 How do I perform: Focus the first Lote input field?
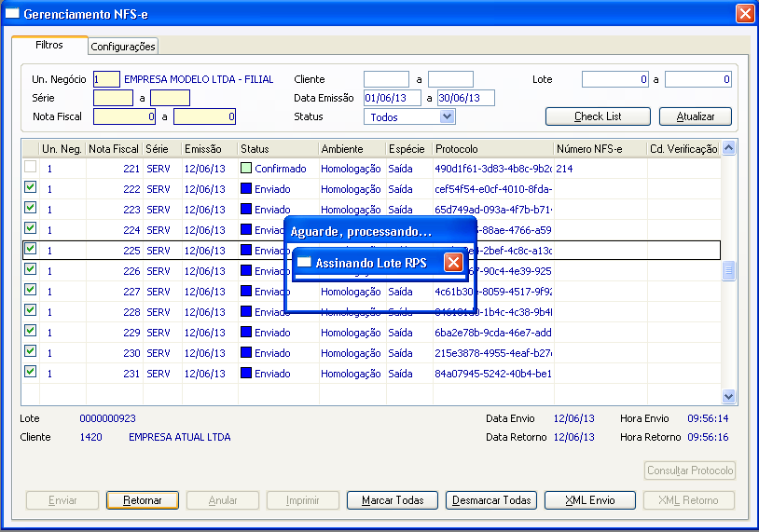(x=614, y=79)
